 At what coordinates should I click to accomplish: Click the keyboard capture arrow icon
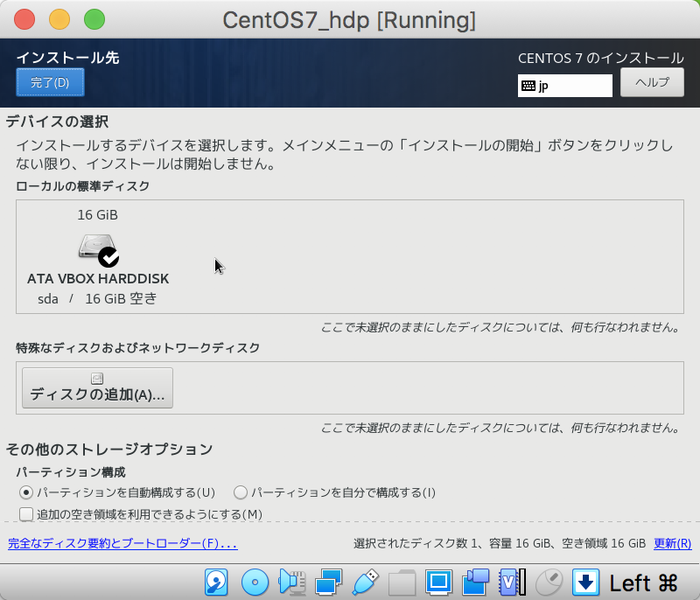tap(585, 583)
